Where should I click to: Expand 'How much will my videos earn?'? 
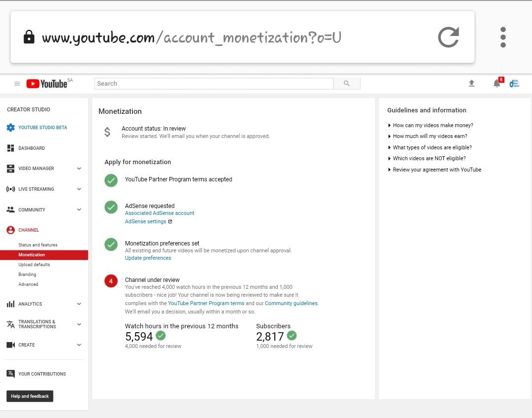click(428, 136)
